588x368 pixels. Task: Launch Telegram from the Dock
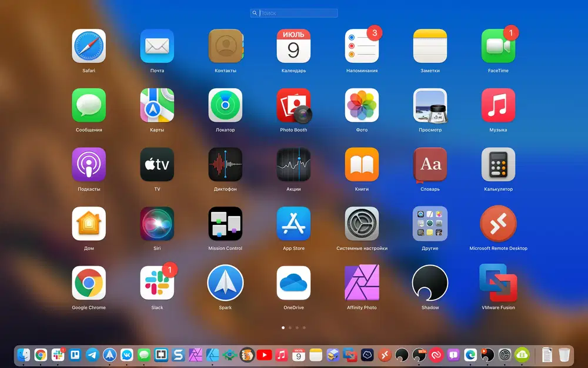[92, 355]
